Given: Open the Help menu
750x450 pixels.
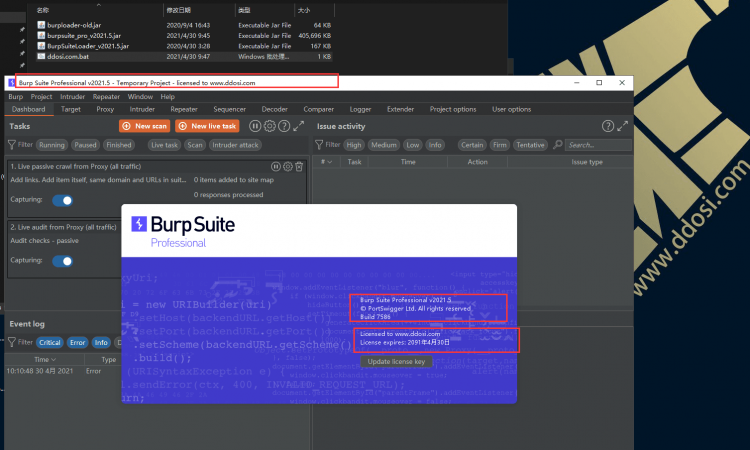Looking at the screenshot, I should tap(167, 97).
